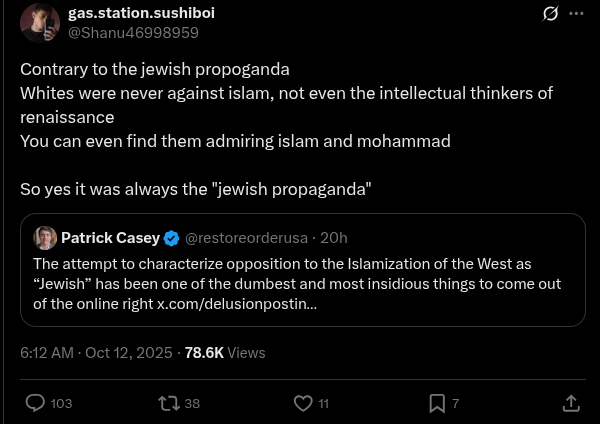The image size is (600, 424).
Task: Like the post with heart icon
Action: [303, 403]
